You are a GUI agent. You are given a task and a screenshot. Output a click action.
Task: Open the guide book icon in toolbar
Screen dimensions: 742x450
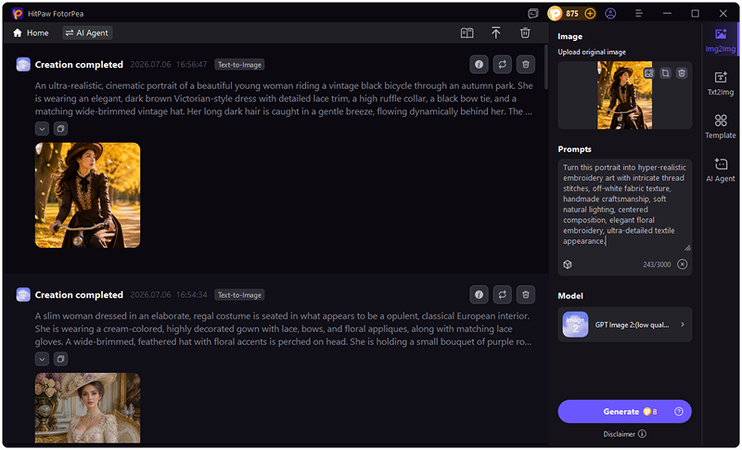tap(467, 33)
